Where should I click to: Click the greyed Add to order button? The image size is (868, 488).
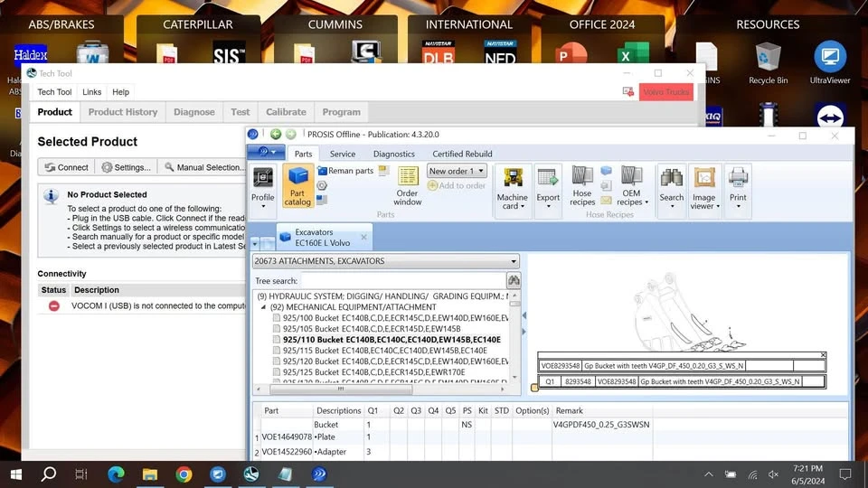click(457, 186)
